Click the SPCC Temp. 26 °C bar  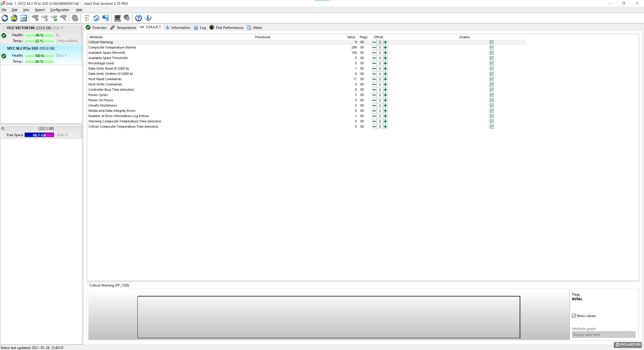pyautogui.click(x=39, y=61)
